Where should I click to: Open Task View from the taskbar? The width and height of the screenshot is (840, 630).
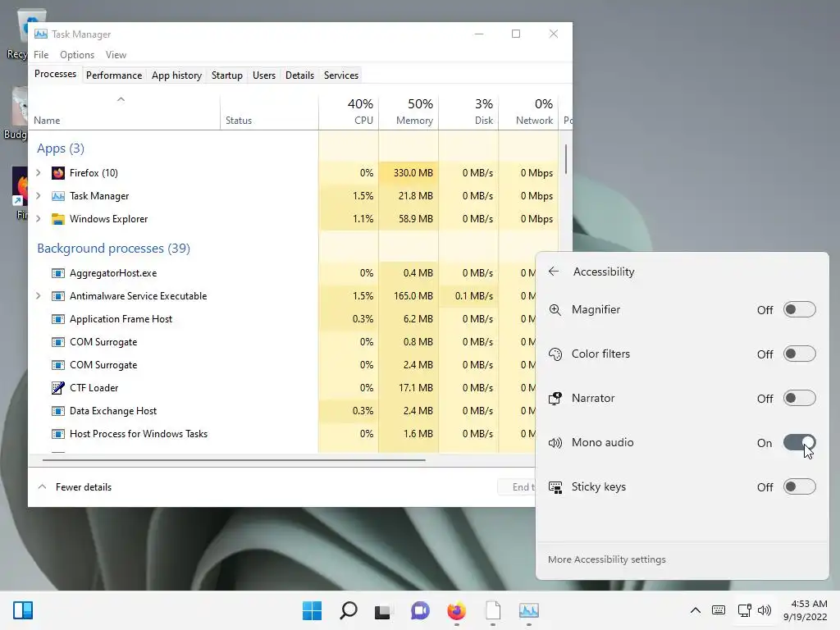(x=382, y=611)
